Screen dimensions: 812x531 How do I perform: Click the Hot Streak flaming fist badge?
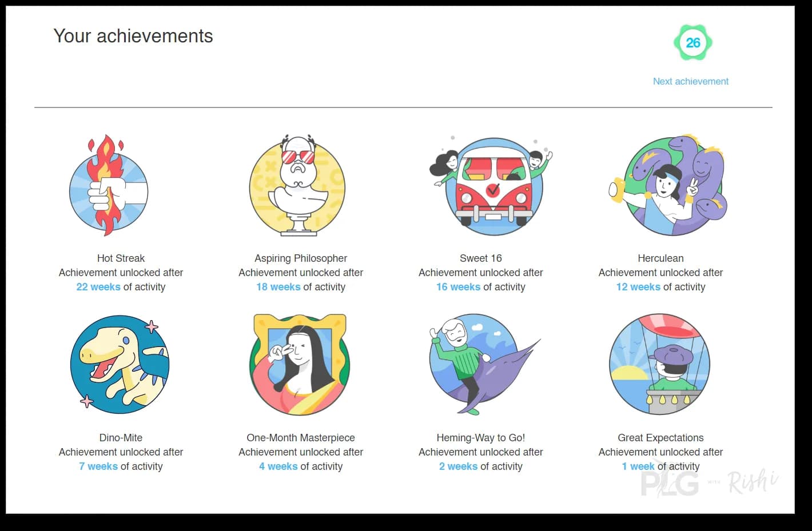click(109, 185)
